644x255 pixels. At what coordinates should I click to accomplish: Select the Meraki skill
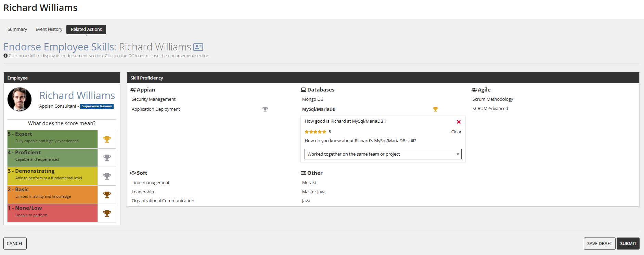coord(309,183)
